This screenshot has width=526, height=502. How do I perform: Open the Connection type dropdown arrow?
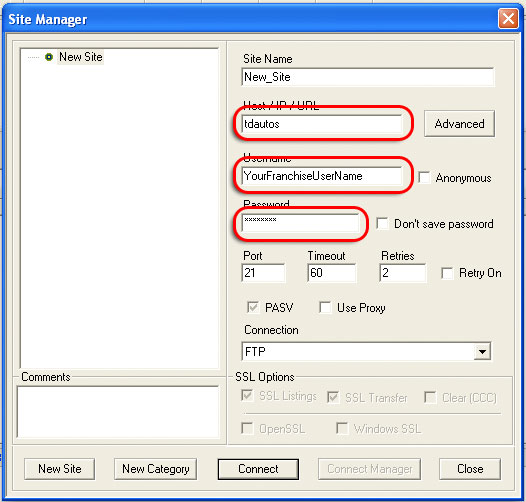point(482,352)
